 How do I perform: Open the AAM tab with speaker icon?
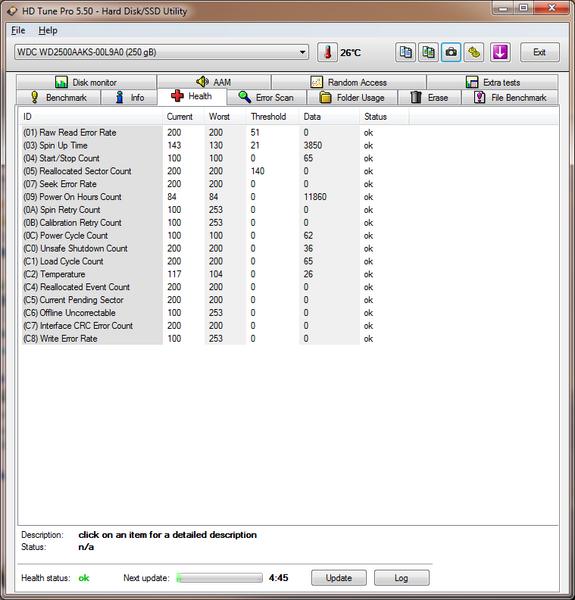(x=214, y=82)
